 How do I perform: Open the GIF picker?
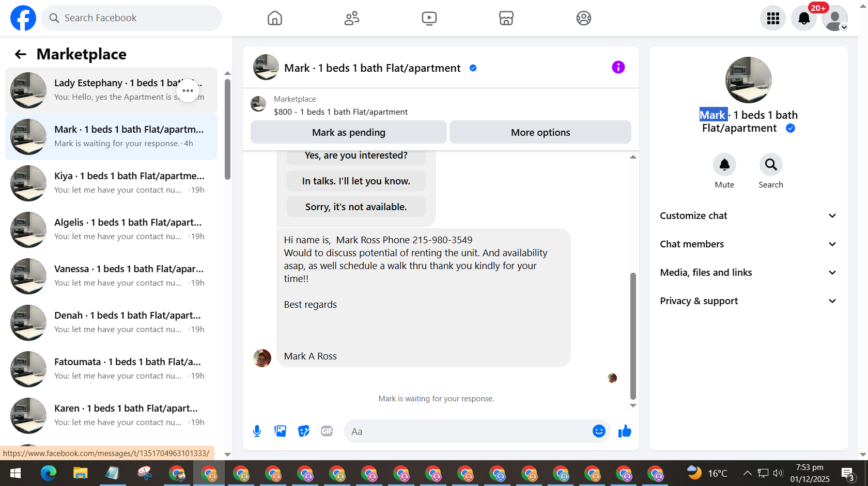pos(327,431)
